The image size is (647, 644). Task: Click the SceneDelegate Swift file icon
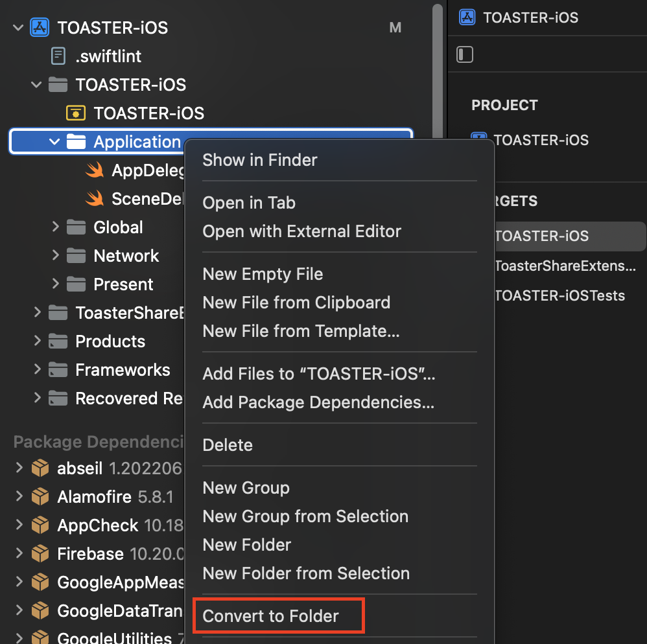click(95, 198)
